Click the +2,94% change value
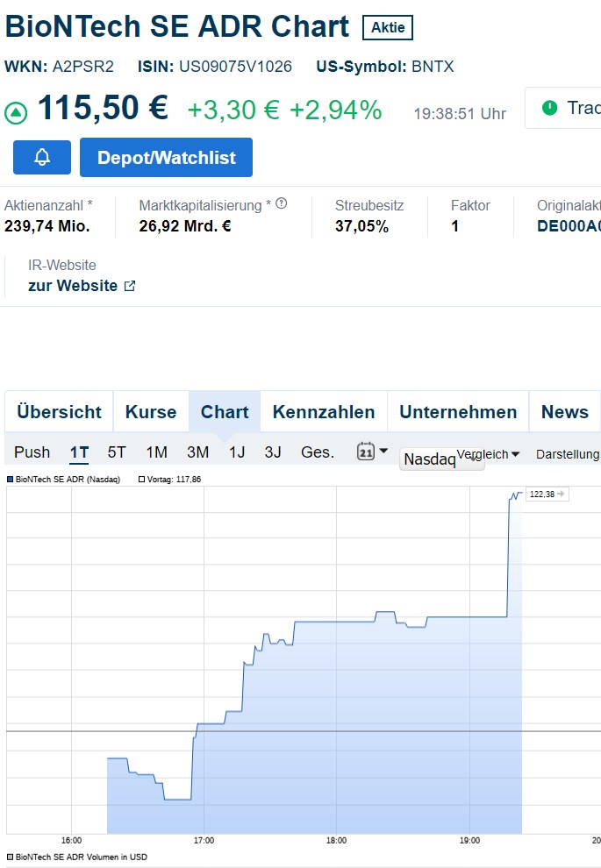Viewport: 601px width, 868px height. pos(336,110)
